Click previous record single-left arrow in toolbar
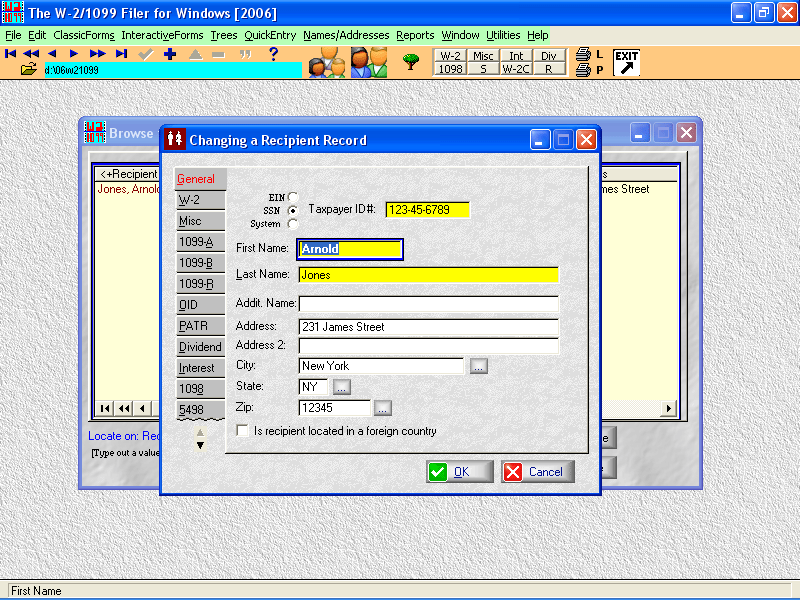The width and height of the screenshot is (800, 600). (52, 54)
